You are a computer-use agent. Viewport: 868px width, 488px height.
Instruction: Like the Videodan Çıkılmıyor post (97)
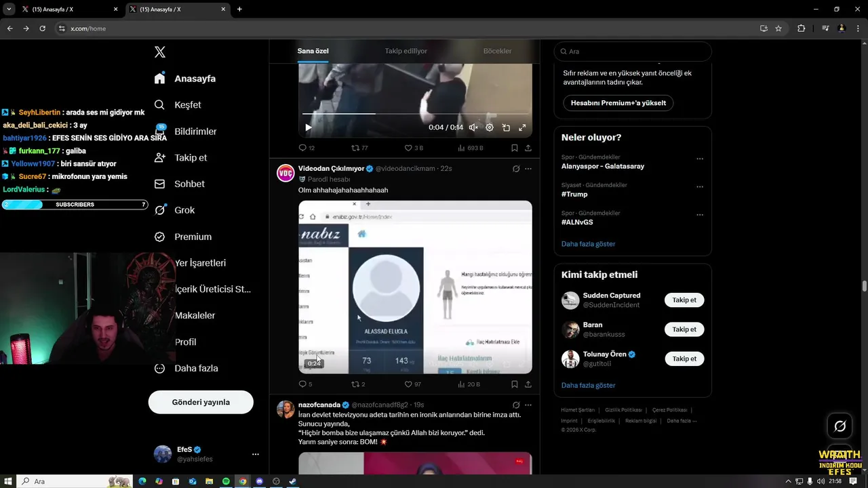tap(413, 384)
